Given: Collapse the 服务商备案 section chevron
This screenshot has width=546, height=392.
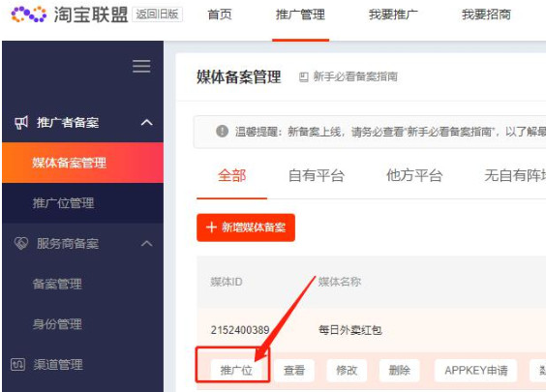Looking at the screenshot, I should 147,243.
